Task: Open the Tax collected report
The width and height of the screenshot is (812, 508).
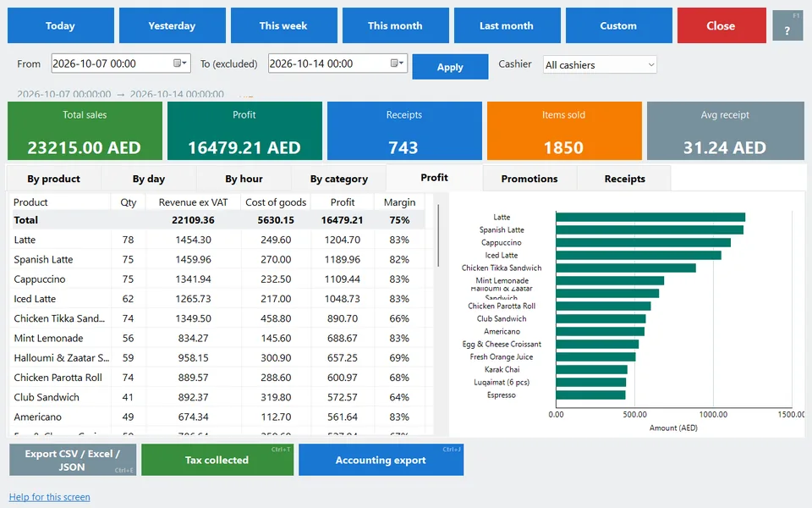Action: [x=217, y=460]
